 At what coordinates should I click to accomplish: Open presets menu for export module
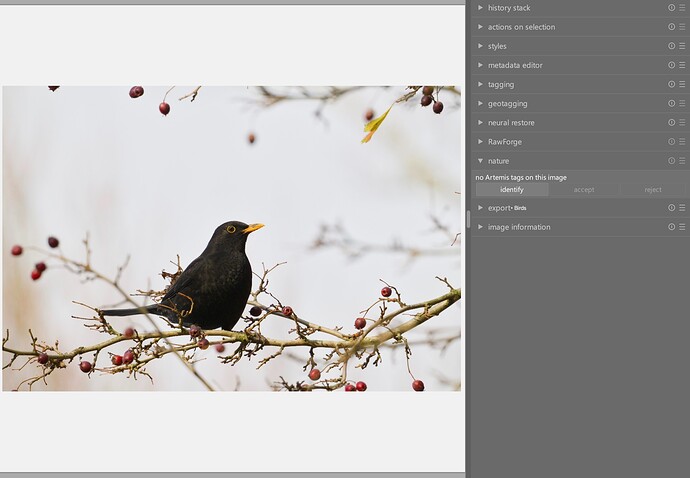click(x=682, y=208)
